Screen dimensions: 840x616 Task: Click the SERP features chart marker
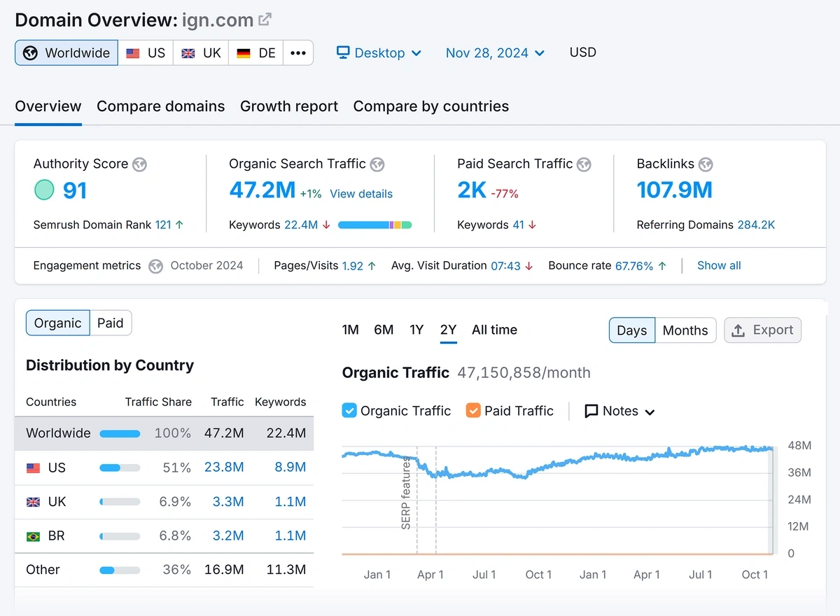[x=406, y=493]
